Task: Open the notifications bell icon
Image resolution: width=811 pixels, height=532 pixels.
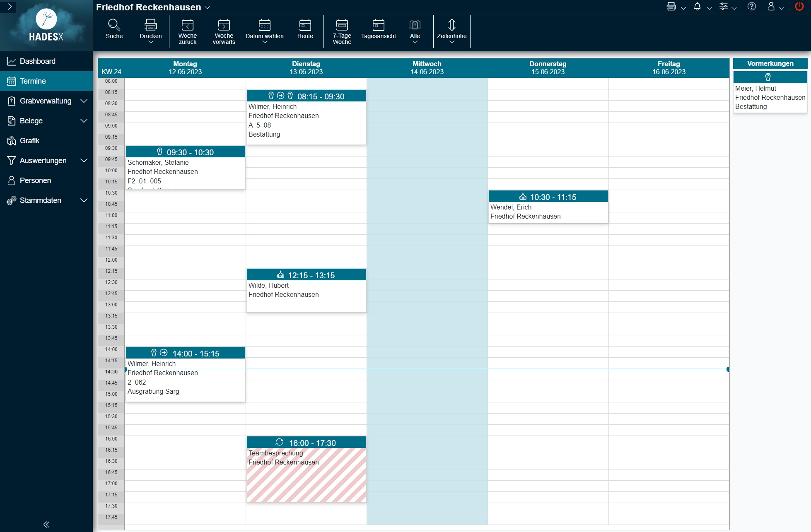Action: coord(697,7)
